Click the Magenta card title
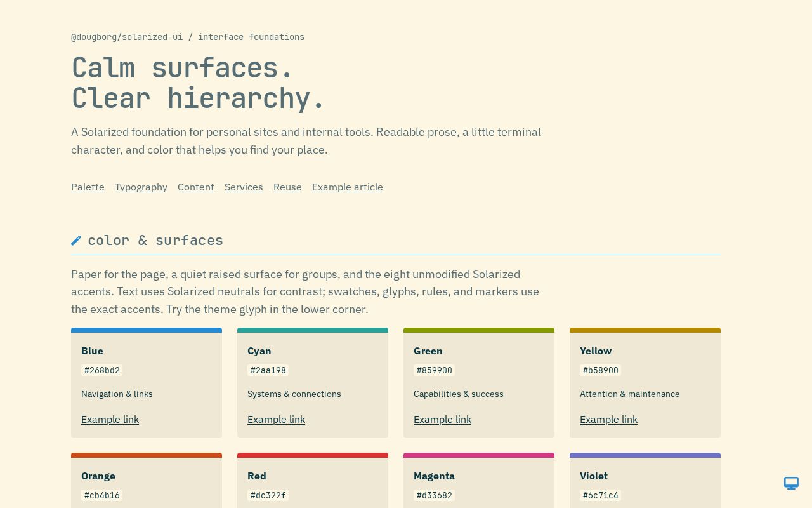This screenshot has width=812, height=508. (x=434, y=476)
